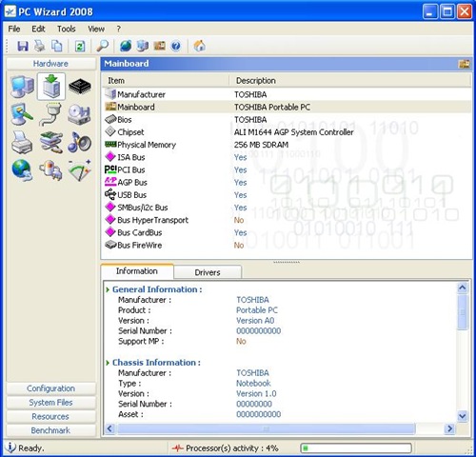Click the Copy toolbar icon
The width and height of the screenshot is (476, 457).
tap(57, 47)
